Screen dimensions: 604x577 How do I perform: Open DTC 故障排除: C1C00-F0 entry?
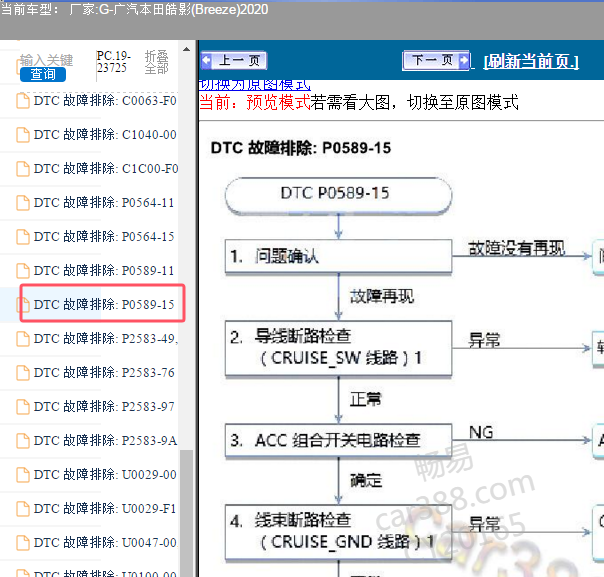pyautogui.click(x=106, y=169)
